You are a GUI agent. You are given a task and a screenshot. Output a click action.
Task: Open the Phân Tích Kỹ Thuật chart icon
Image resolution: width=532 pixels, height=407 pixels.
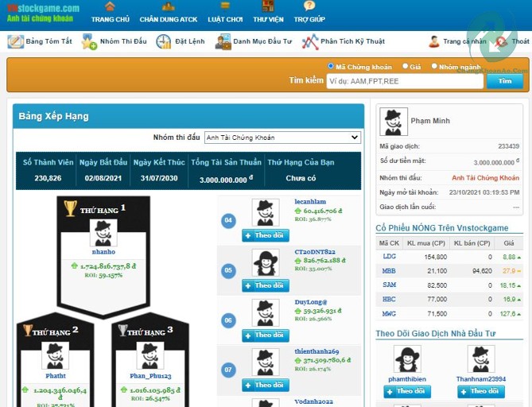click(310, 42)
